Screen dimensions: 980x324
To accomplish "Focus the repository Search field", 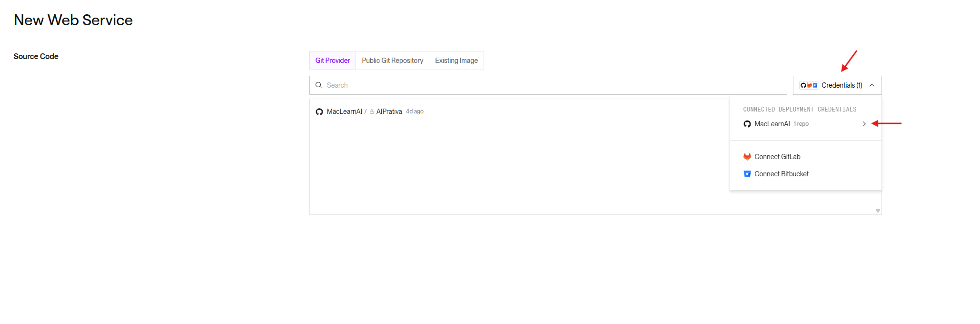I will pyautogui.click(x=552, y=85).
